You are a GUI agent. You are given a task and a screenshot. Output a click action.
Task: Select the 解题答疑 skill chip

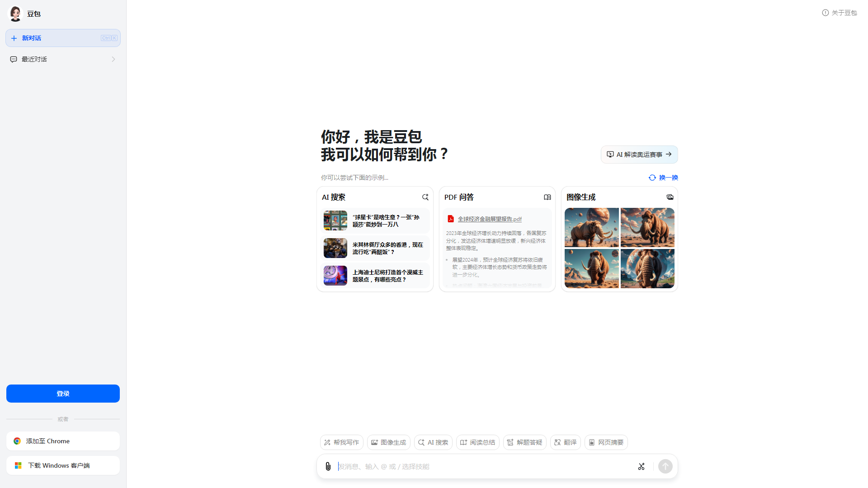[x=525, y=442]
